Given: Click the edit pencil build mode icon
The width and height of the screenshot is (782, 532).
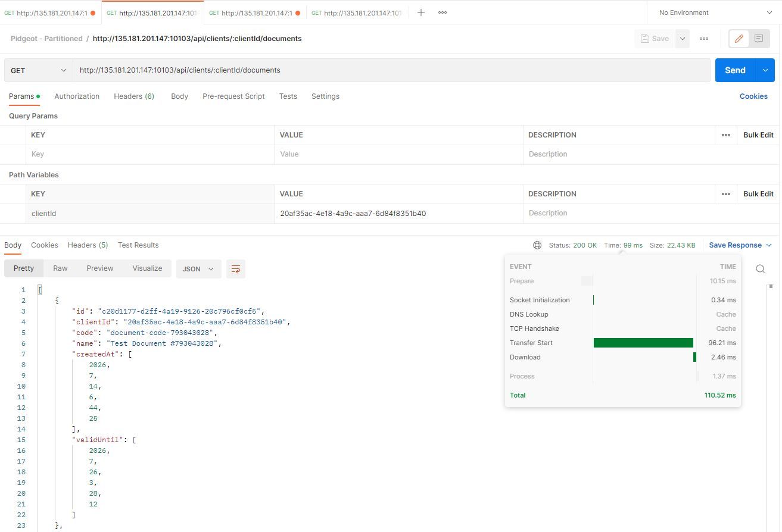Looking at the screenshot, I should pos(739,39).
